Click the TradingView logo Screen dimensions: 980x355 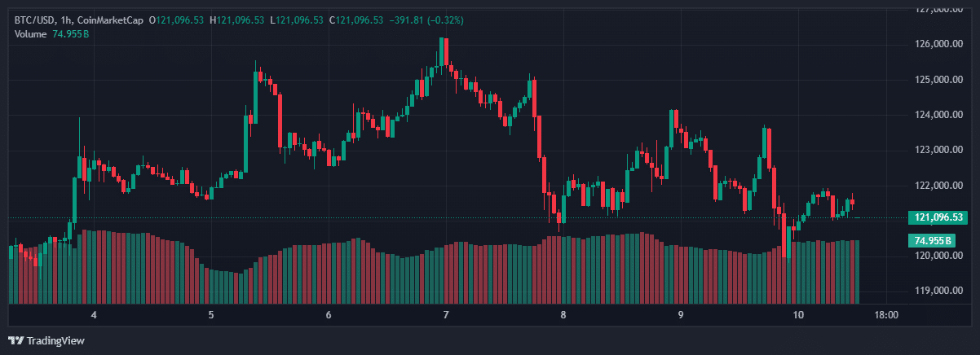point(46,340)
